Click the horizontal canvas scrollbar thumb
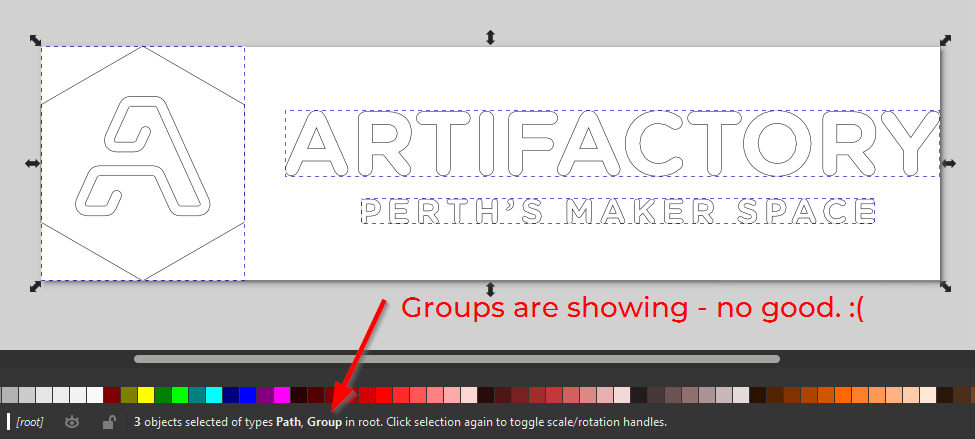The image size is (975, 439). click(456, 359)
